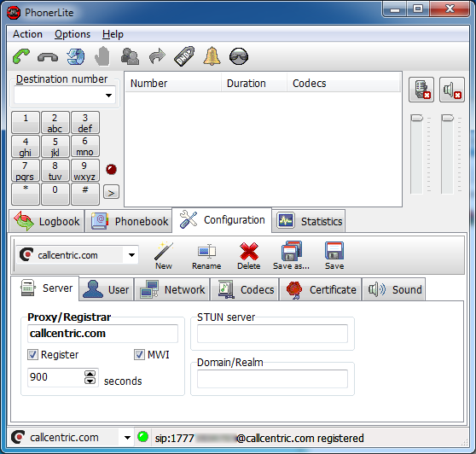Click the Codecs column header

[343, 84]
